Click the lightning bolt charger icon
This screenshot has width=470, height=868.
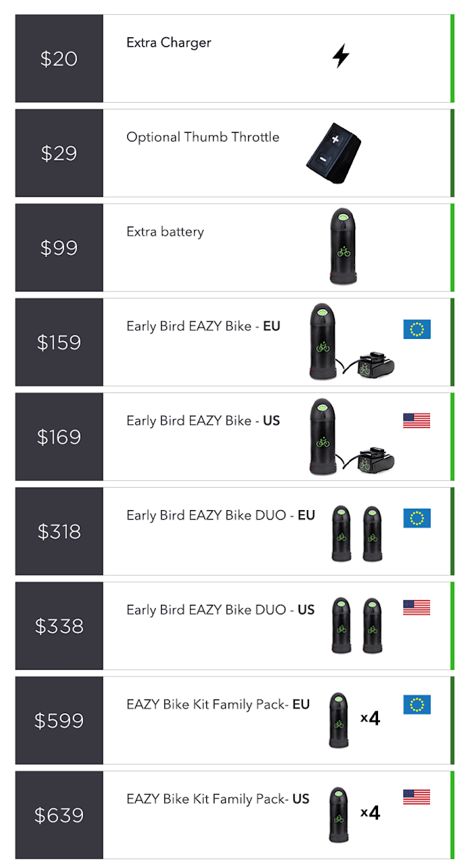coord(341,56)
